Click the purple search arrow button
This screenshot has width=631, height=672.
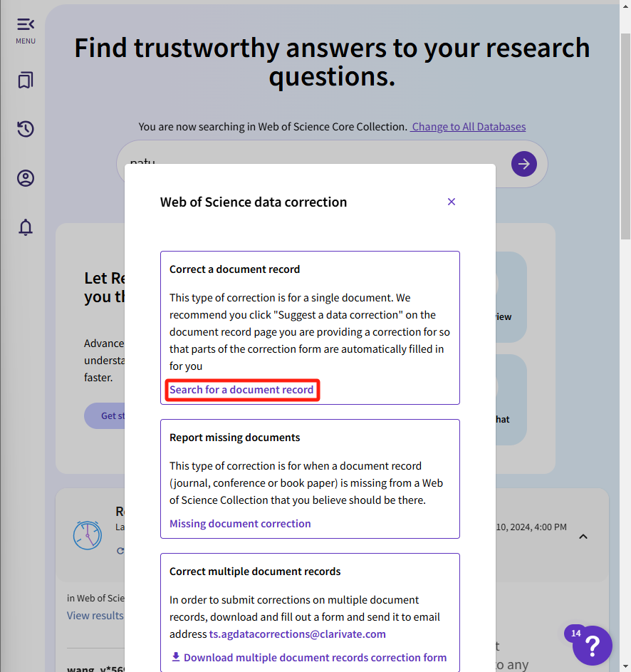523,164
